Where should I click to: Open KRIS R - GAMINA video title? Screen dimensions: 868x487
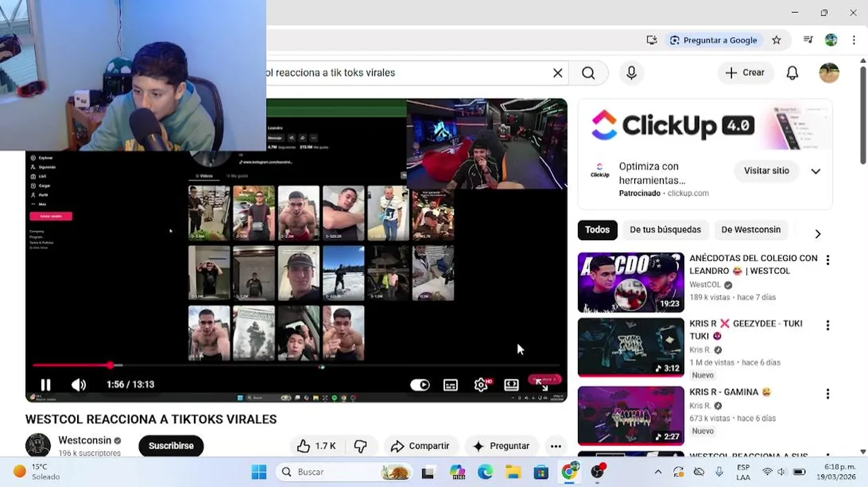[x=731, y=392]
